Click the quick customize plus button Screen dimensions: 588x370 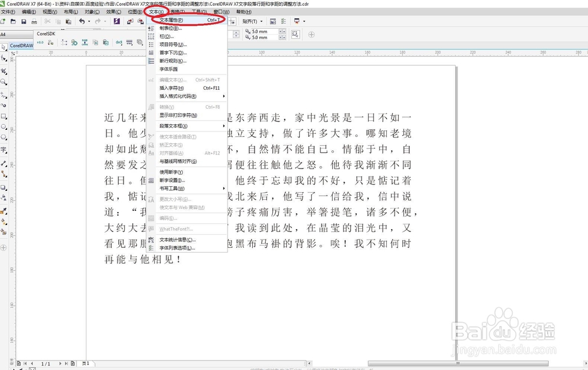[x=311, y=35]
